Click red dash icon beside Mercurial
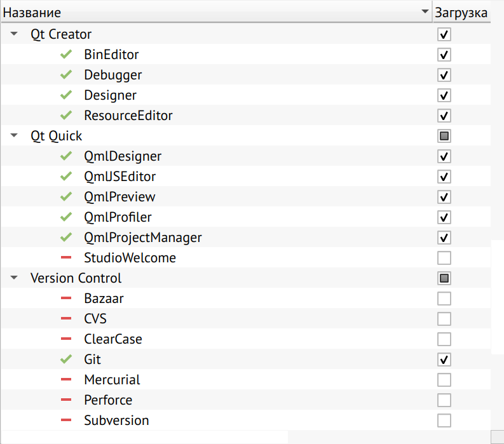 click(66, 379)
